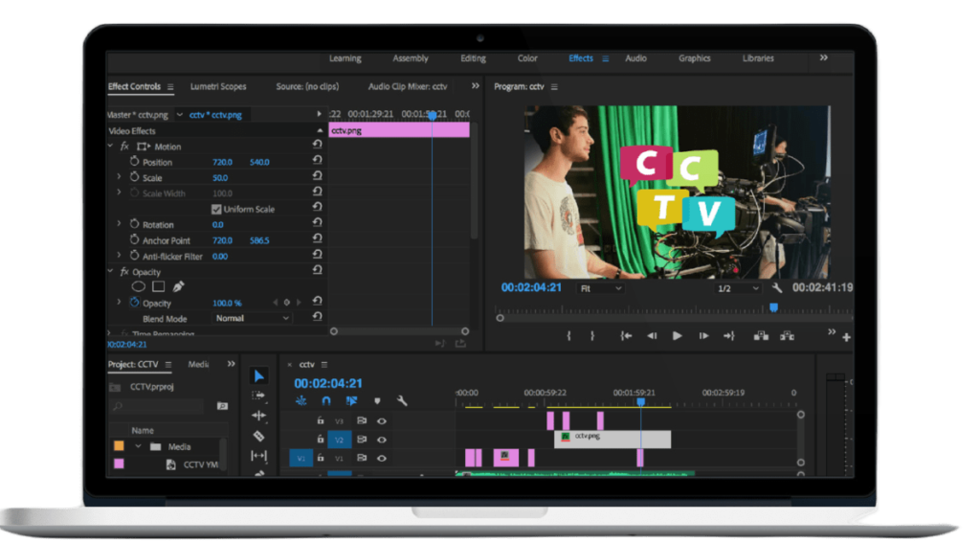The width and height of the screenshot is (980, 543).
Task: Pick the Razor tool in the tools panel
Action: point(259,436)
